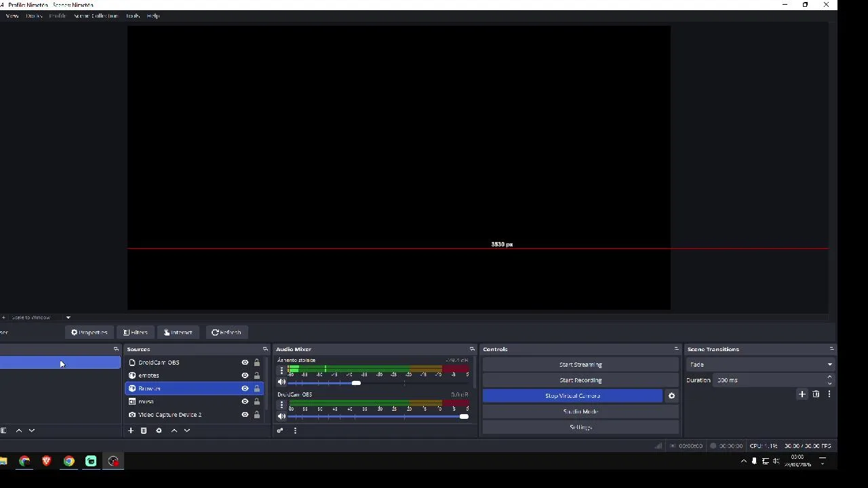Open Filters for the selected source
This screenshot has width=868, height=488.
(136, 332)
